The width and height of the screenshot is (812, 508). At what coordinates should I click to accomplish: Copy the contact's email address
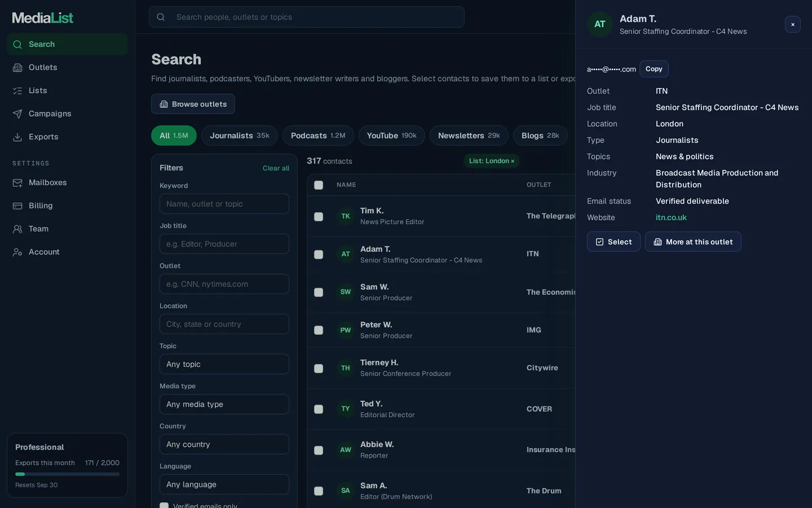pyautogui.click(x=654, y=69)
